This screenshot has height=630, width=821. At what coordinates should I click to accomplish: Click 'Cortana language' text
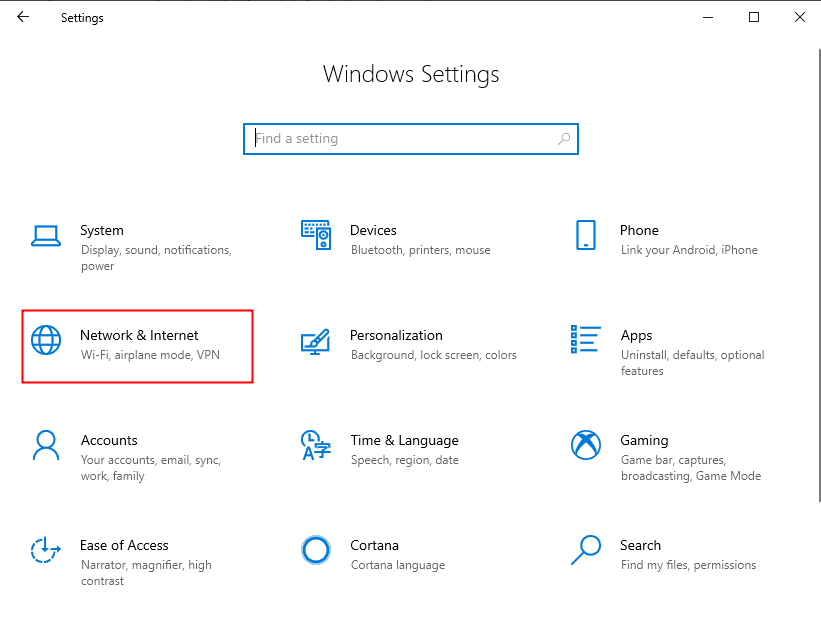[x=398, y=565]
